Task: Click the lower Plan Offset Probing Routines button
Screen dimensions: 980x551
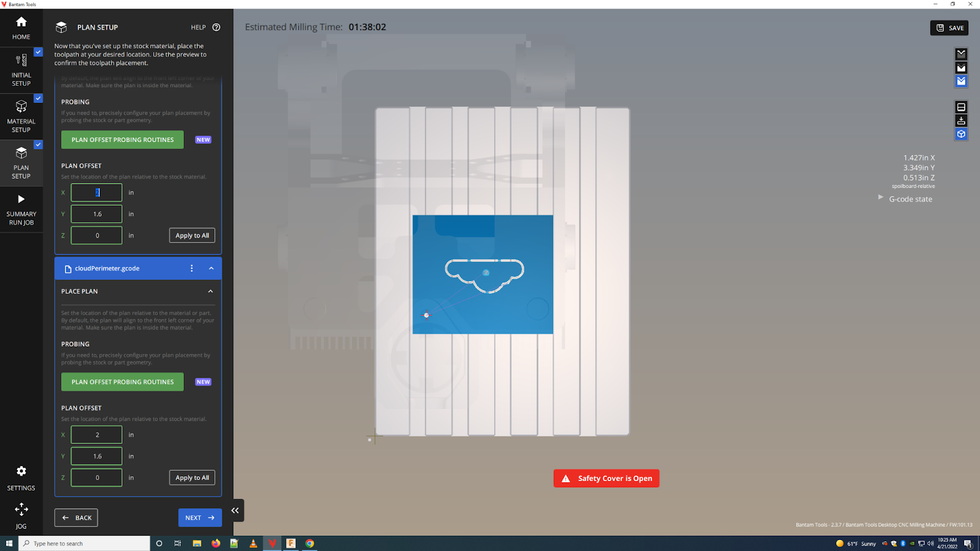Action: (123, 382)
